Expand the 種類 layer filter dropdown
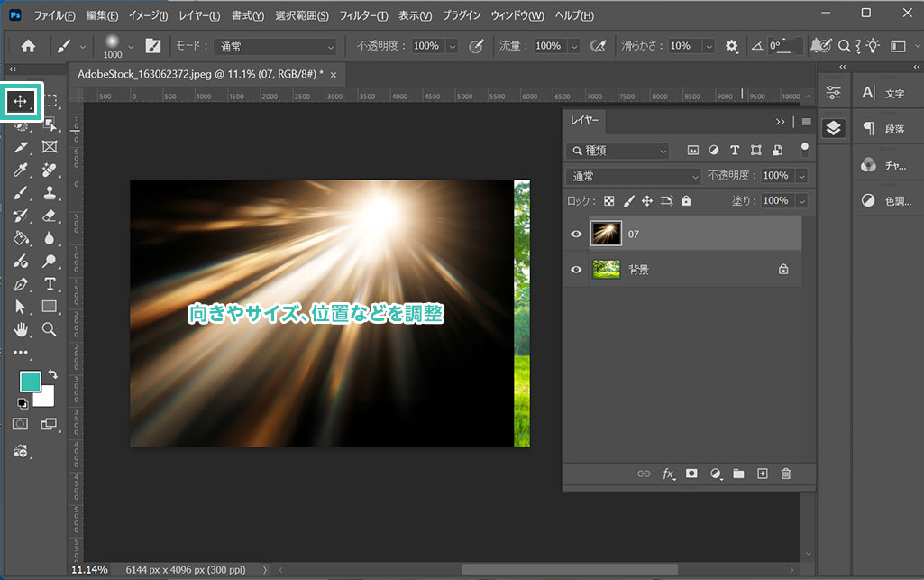The height and width of the screenshot is (580, 924). point(618,151)
